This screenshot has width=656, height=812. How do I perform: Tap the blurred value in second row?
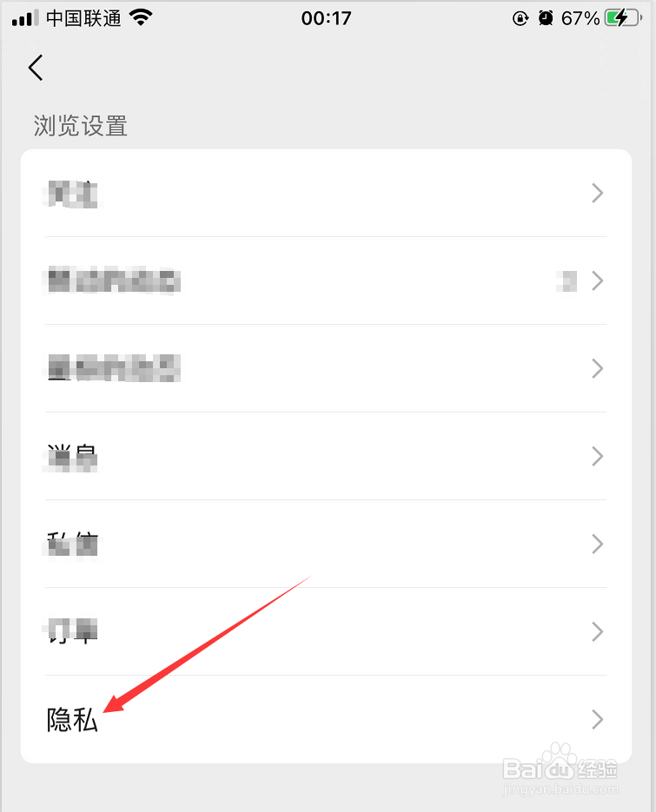click(567, 281)
